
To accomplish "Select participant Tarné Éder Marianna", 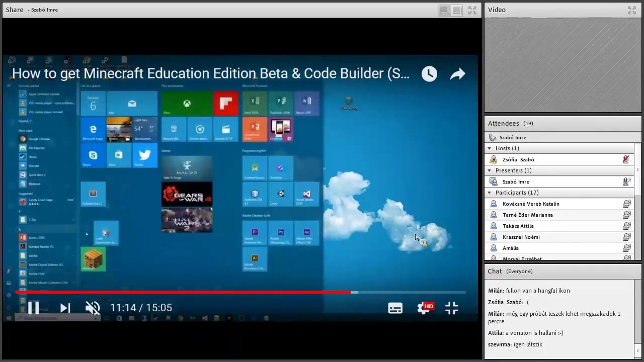I will (x=560, y=215).
